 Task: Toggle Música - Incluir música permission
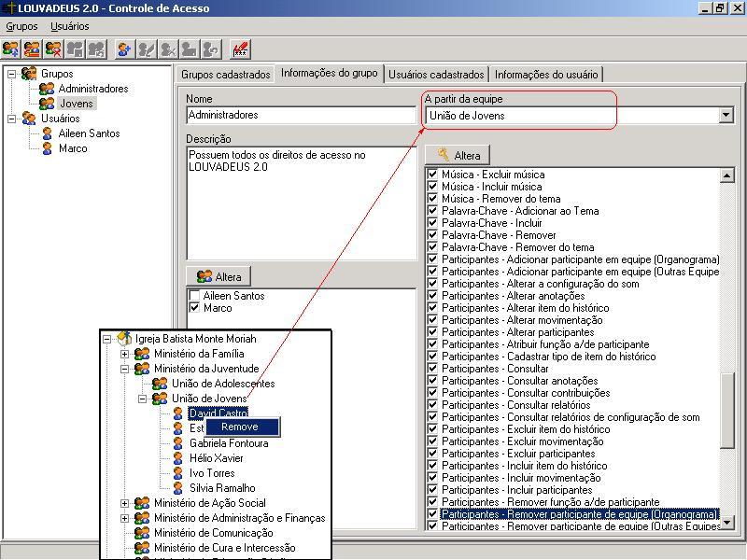(x=432, y=186)
